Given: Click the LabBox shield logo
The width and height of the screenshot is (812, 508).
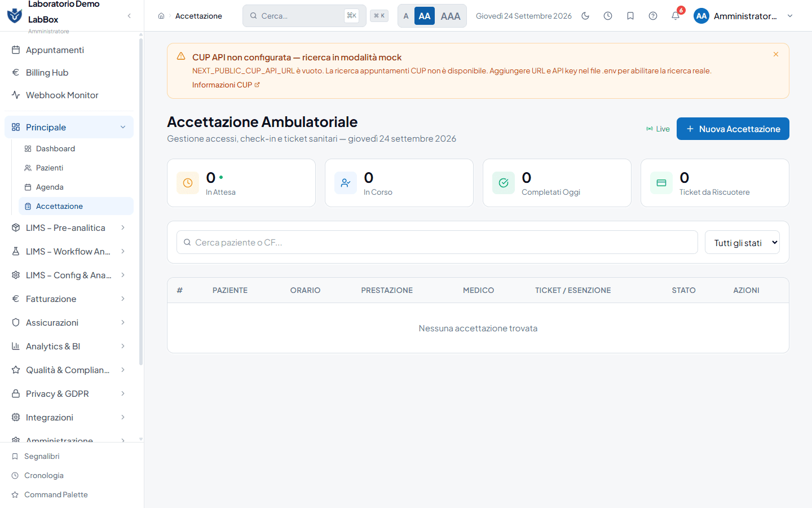Looking at the screenshot, I should 15,15.
